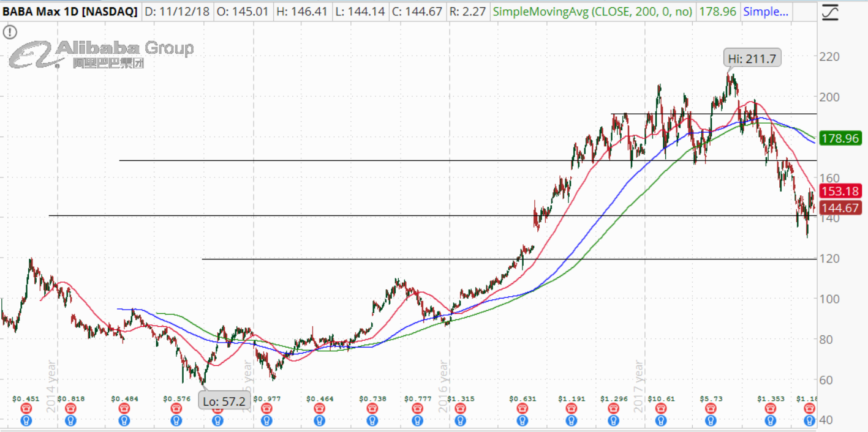This screenshot has width=868, height=432.
Task: Click the light bulb icon under $0.977
Action: coord(266,421)
